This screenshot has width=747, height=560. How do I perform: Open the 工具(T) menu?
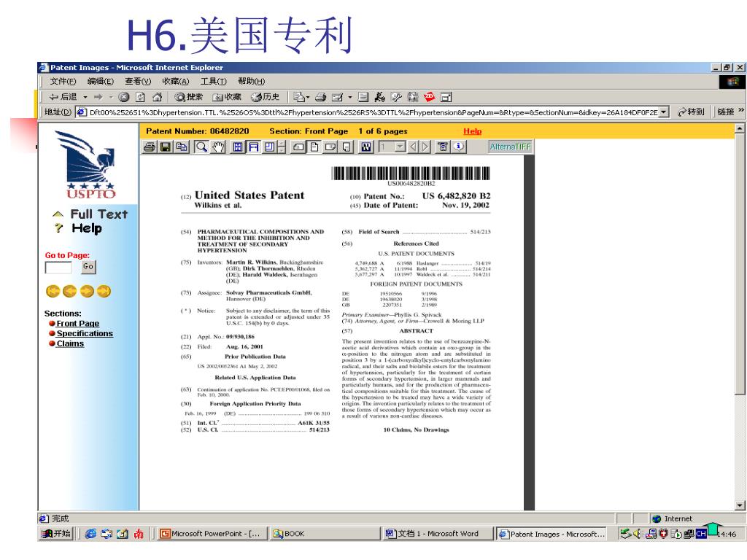click(213, 82)
